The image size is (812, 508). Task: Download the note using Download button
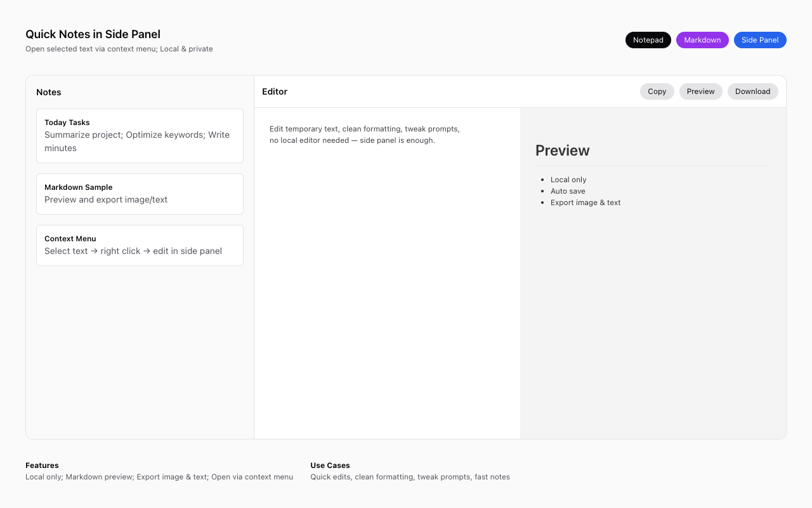pos(752,91)
